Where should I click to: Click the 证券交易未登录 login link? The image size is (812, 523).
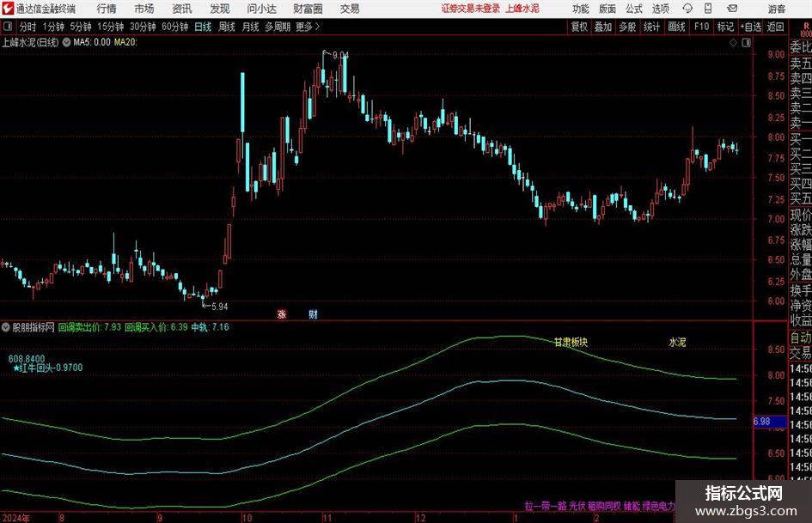click(471, 9)
